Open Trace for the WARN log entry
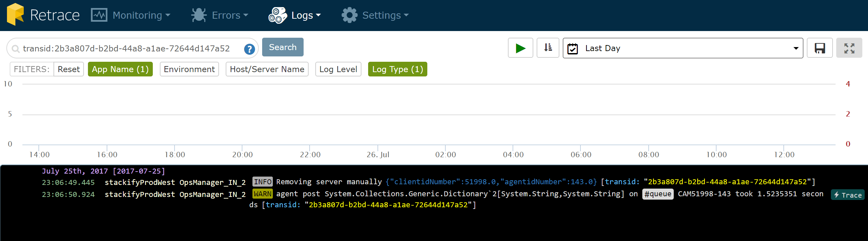This screenshot has height=241, width=868. click(x=848, y=195)
